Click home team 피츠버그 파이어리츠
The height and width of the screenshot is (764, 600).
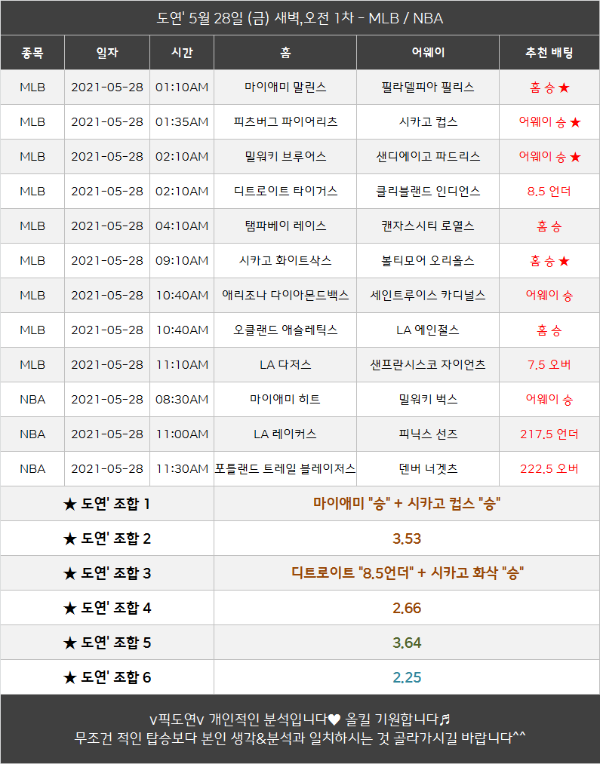point(285,122)
